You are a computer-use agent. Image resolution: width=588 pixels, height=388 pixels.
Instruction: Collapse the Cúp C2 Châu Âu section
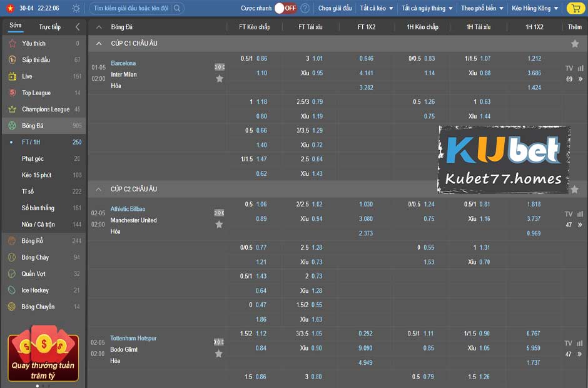pyautogui.click(x=99, y=190)
